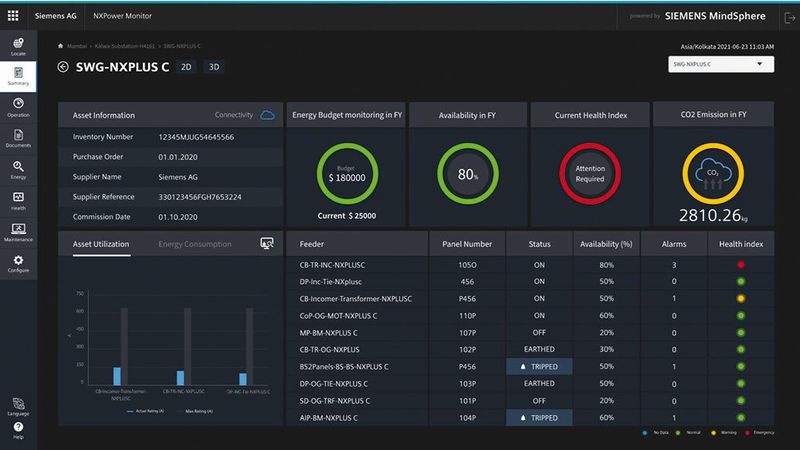
Task: Click the home icon in breadcrumb
Action: (61, 46)
